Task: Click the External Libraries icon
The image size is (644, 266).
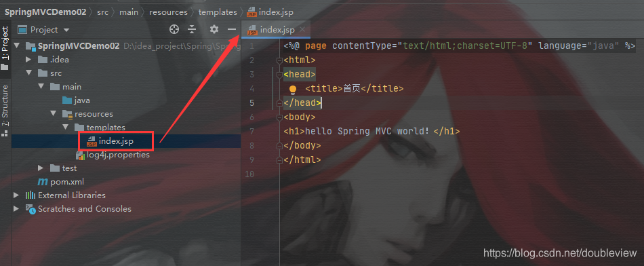Action: click(31, 195)
